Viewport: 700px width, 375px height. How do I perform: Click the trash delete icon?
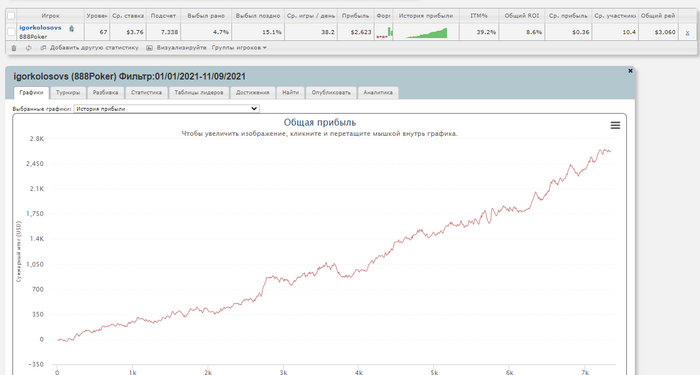coord(14,48)
